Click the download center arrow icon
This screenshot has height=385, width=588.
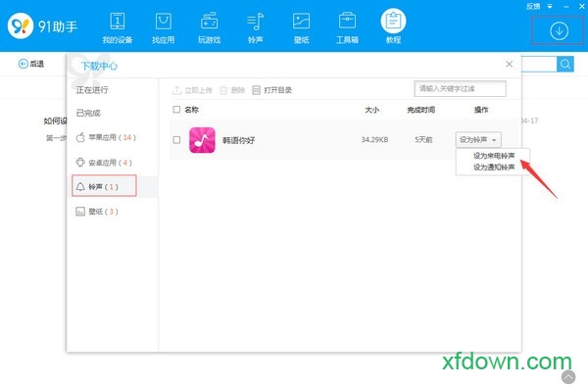(x=559, y=31)
